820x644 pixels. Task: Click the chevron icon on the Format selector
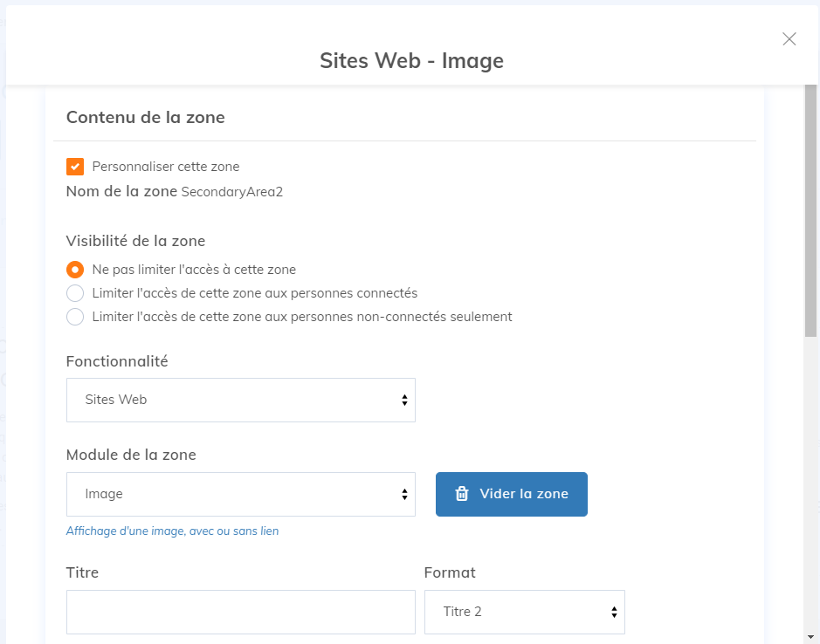click(612, 612)
